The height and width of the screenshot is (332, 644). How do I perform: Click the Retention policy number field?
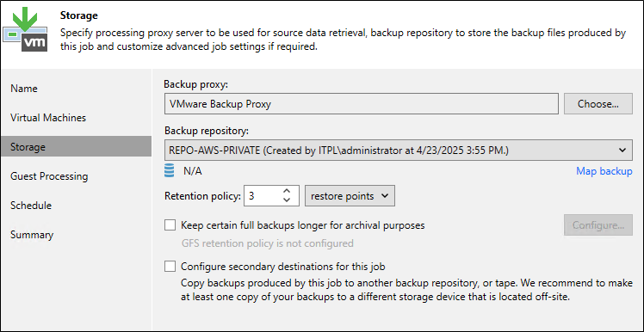point(263,196)
